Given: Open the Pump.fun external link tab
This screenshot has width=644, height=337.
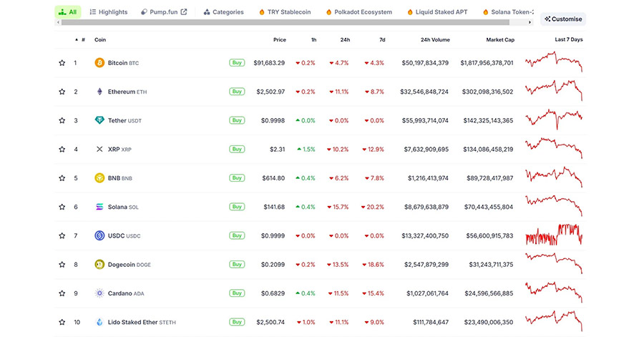Looking at the screenshot, I should click(x=164, y=12).
